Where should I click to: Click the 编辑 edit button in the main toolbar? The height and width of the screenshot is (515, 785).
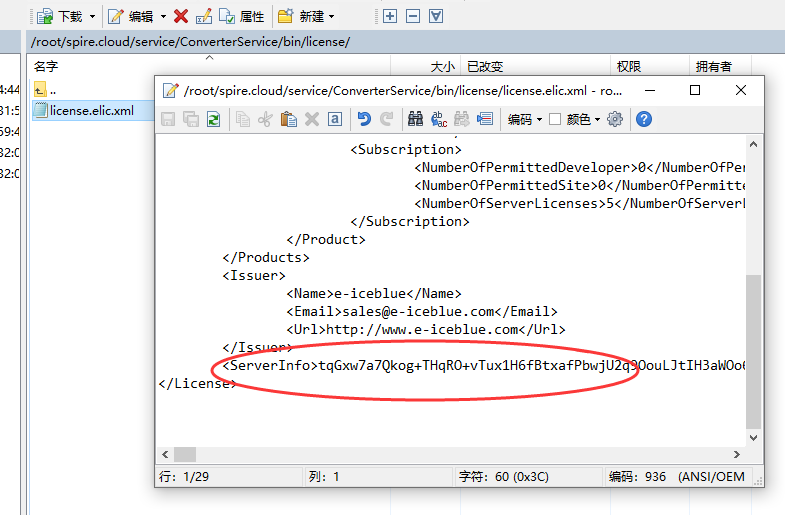[x=131, y=17]
